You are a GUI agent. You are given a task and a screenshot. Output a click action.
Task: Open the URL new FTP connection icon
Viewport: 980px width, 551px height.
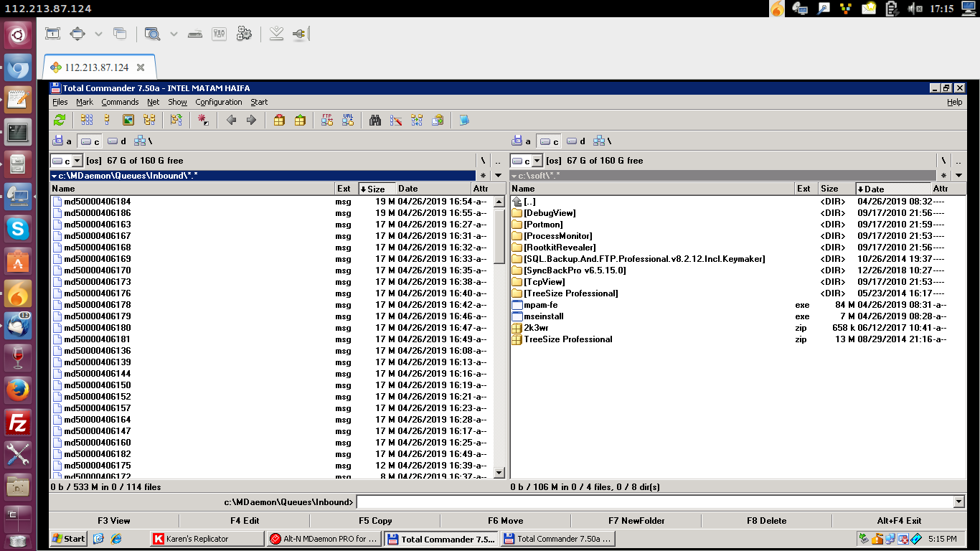348,120
